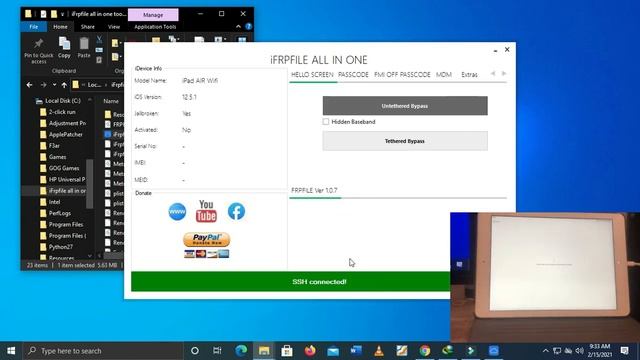
Task: Start the Tethered Bypass
Action: (405, 141)
